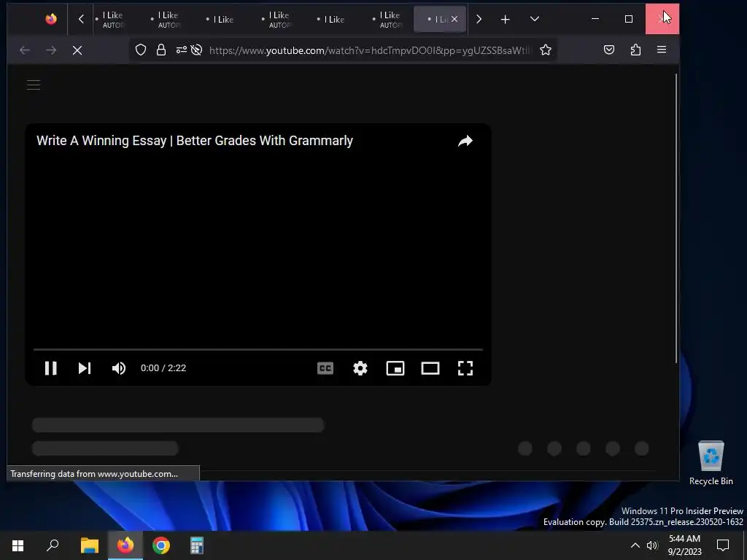747x560 pixels.
Task: Open the video title 'Write A Winning Essay'
Action: click(x=194, y=141)
